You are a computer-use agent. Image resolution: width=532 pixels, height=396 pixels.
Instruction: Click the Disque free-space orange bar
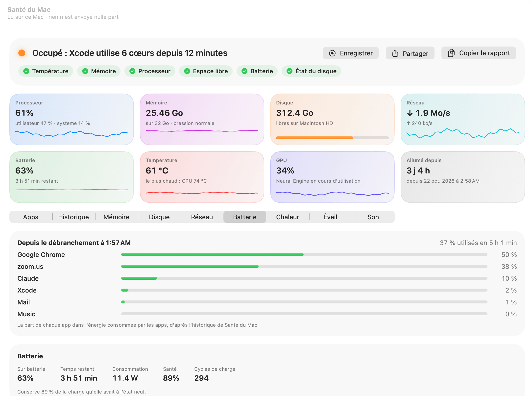pyautogui.click(x=332, y=138)
